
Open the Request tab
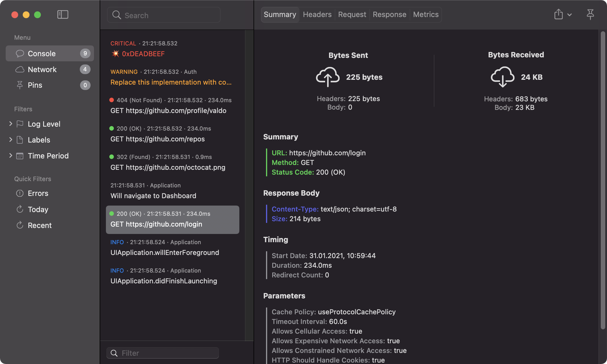352,14
